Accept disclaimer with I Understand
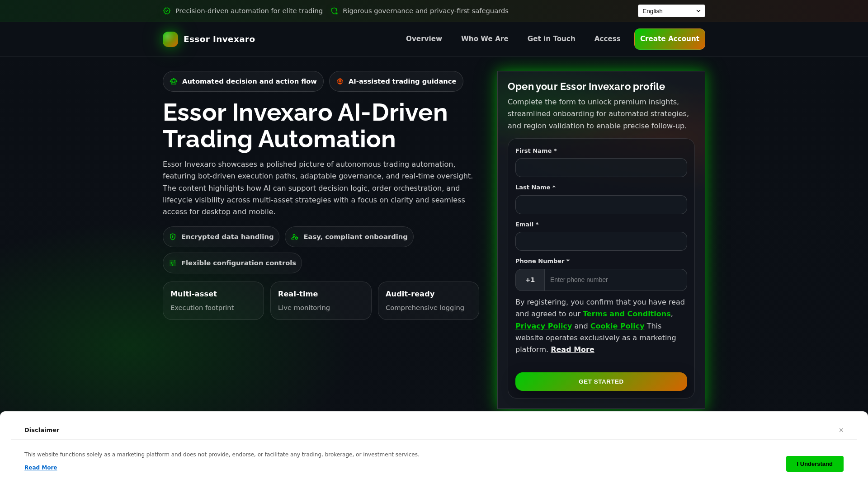868x488 pixels. [815, 464]
